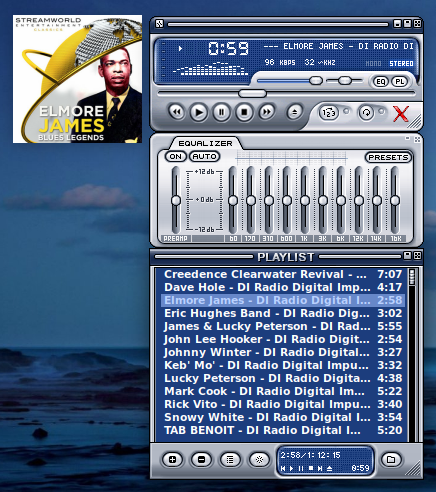Click the playlist load list folder button
436x492 pixels.
pos(391,460)
